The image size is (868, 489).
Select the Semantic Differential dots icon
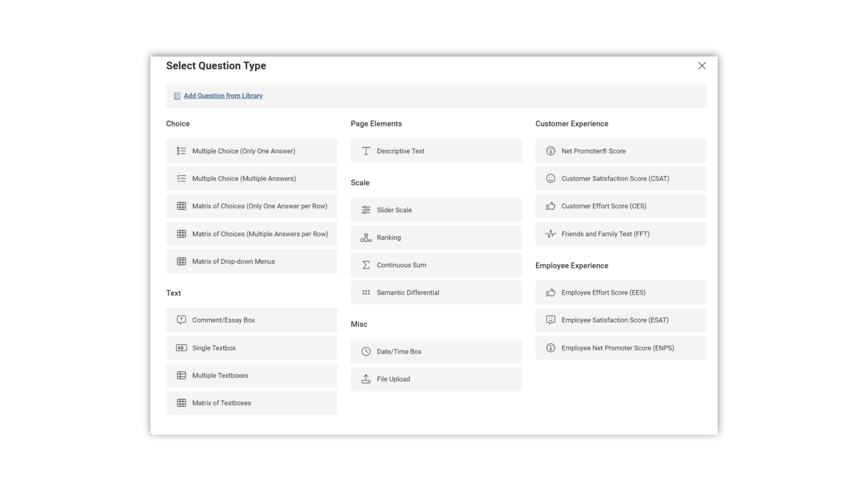click(x=366, y=292)
